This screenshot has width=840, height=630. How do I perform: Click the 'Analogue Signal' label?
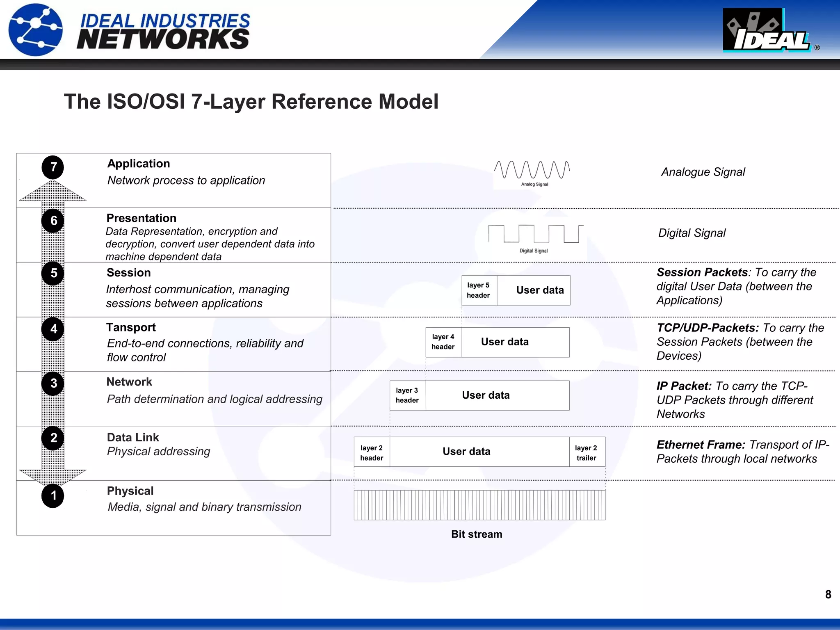pos(703,172)
